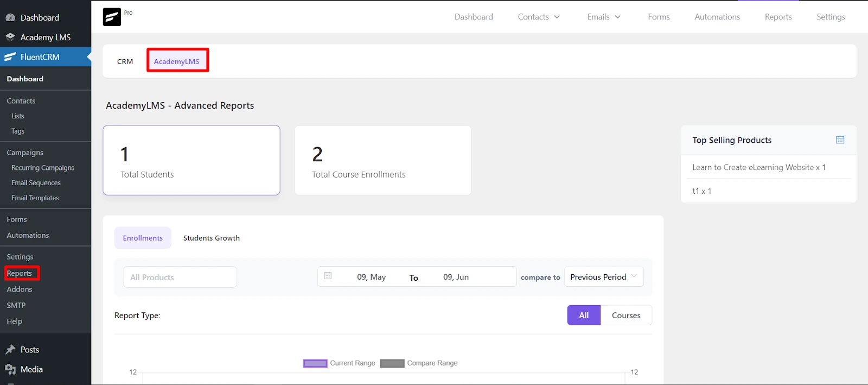Open Media in the WordPress sidebar
This screenshot has width=868, height=385.
tap(31, 369)
